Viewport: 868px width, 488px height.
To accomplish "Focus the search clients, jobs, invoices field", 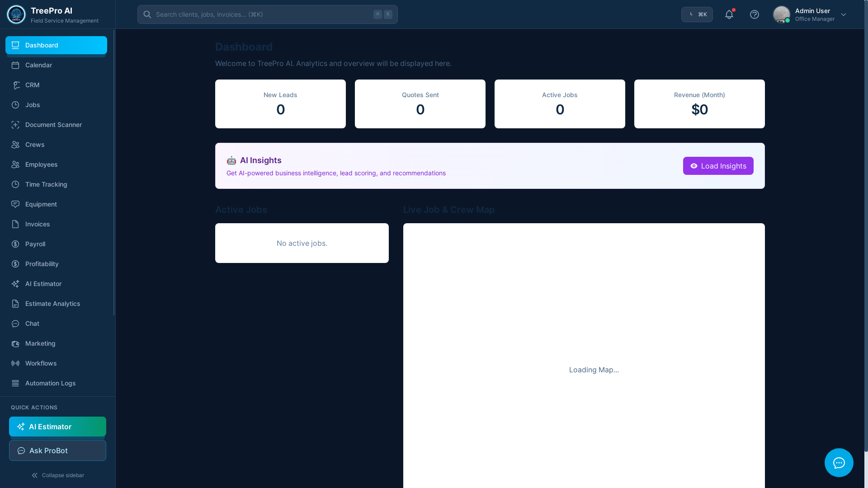I will (x=268, y=14).
